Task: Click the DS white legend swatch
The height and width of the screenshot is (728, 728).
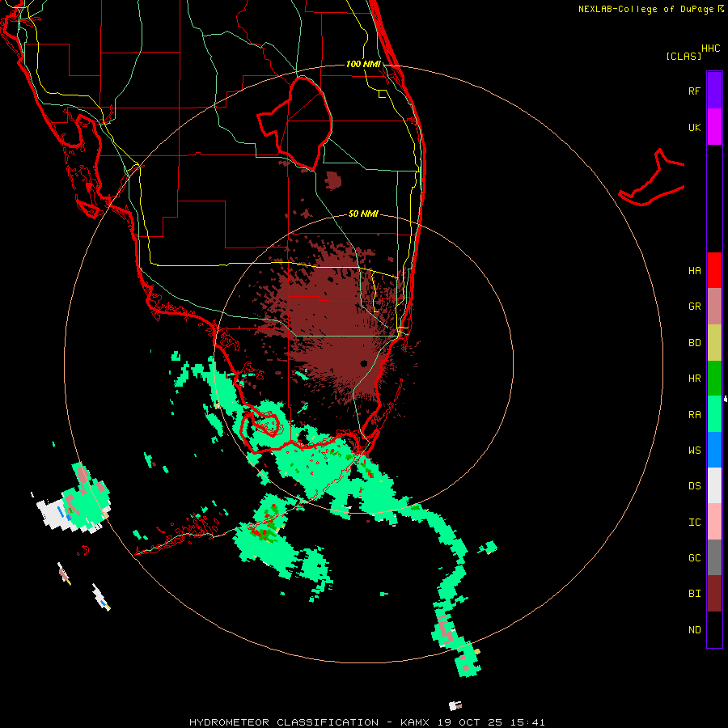Action: point(714,485)
